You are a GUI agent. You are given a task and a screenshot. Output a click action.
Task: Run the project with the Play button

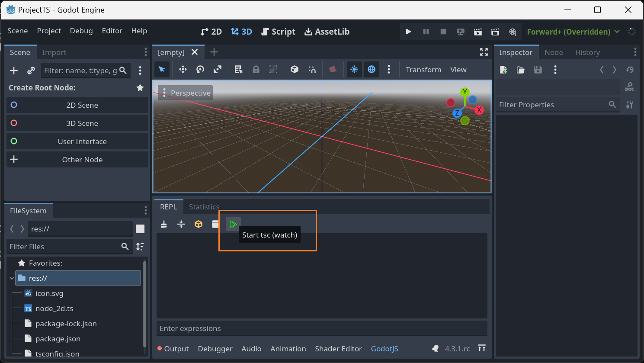click(x=408, y=32)
